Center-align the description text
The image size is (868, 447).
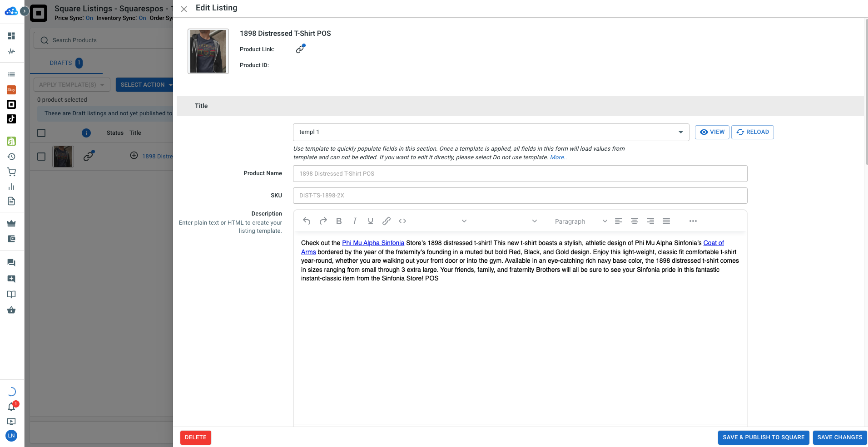(635, 221)
